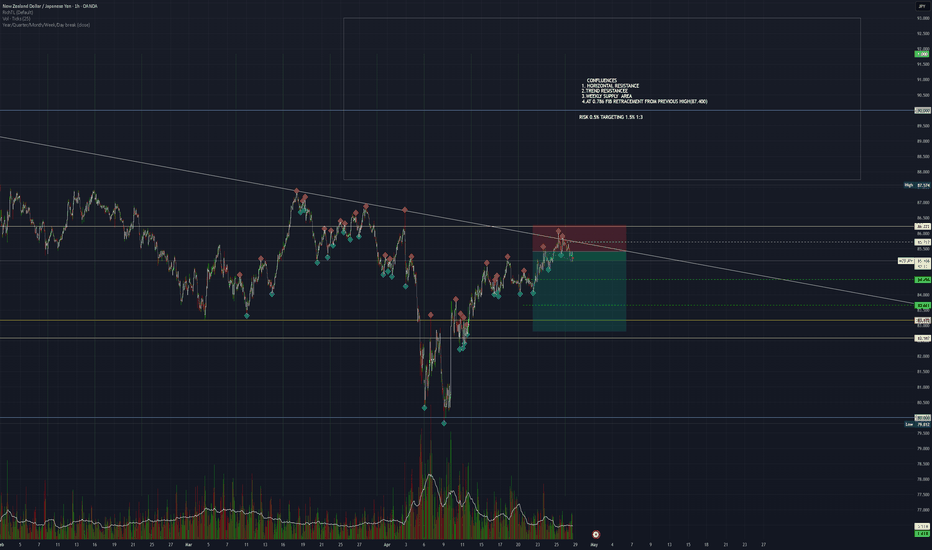This screenshot has height=550, width=932.
Task: Click the Apr label on time axis
Action: (x=387, y=544)
